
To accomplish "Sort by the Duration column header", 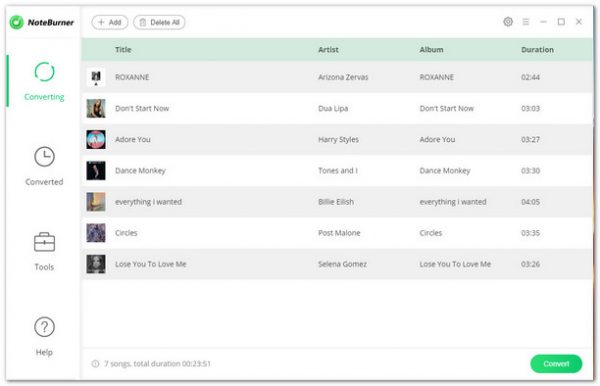I will coord(537,50).
